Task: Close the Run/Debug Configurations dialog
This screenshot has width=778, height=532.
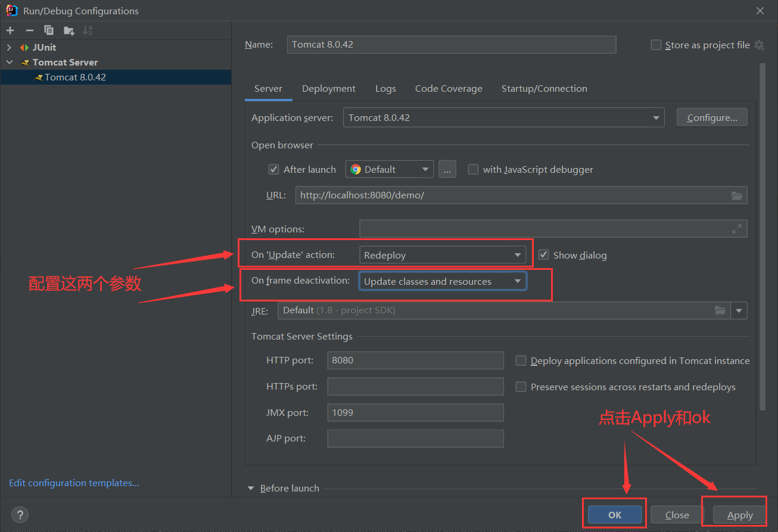Action: point(760,11)
